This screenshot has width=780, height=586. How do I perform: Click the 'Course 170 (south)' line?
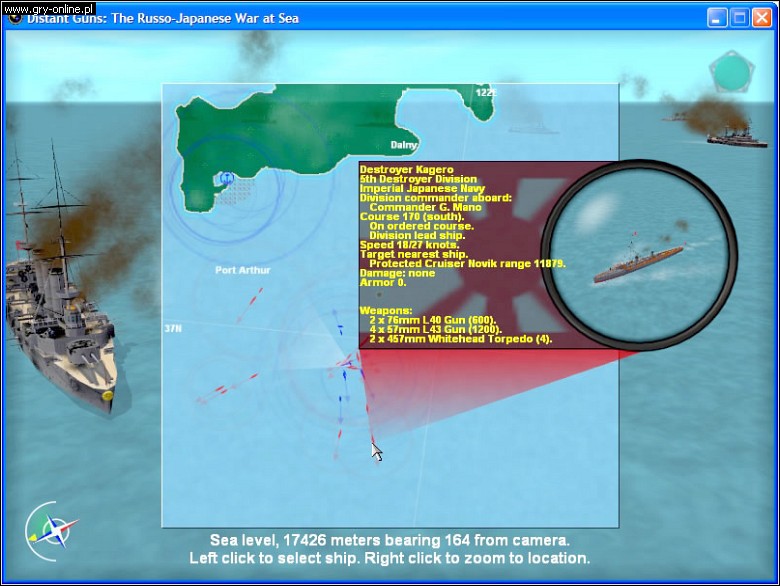412,217
